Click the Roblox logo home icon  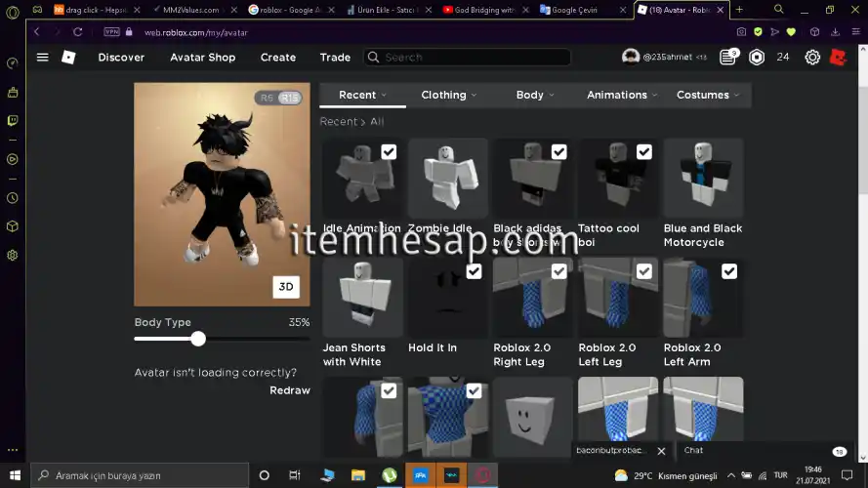68,58
